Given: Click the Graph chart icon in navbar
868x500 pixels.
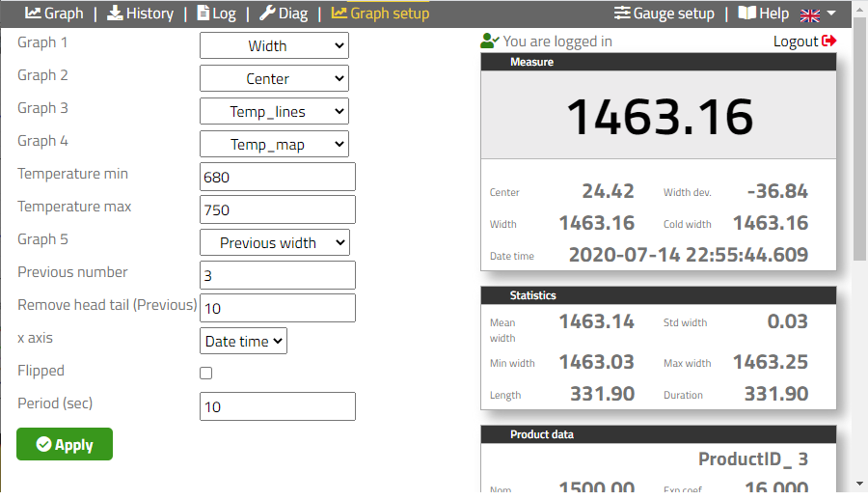Looking at the screenshot, I should tap(33, 14).
